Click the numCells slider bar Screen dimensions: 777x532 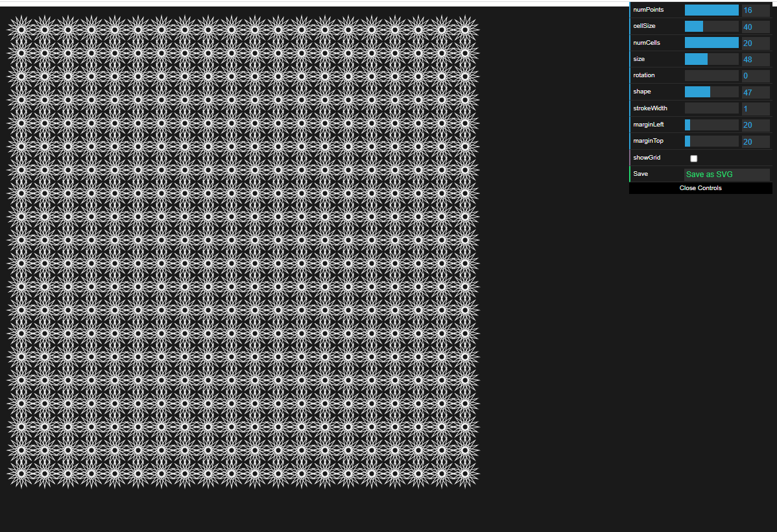[x=711, y=43]
